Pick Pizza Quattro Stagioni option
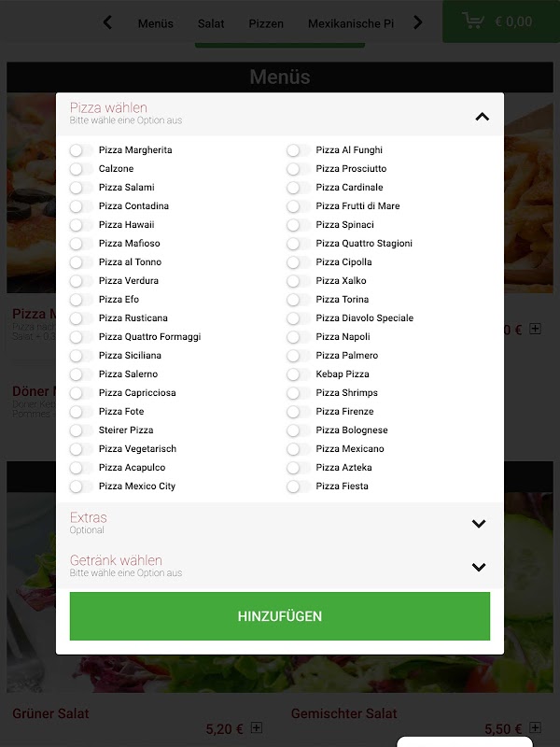Viewport: 560px width, 747px height. click(299, 244)
